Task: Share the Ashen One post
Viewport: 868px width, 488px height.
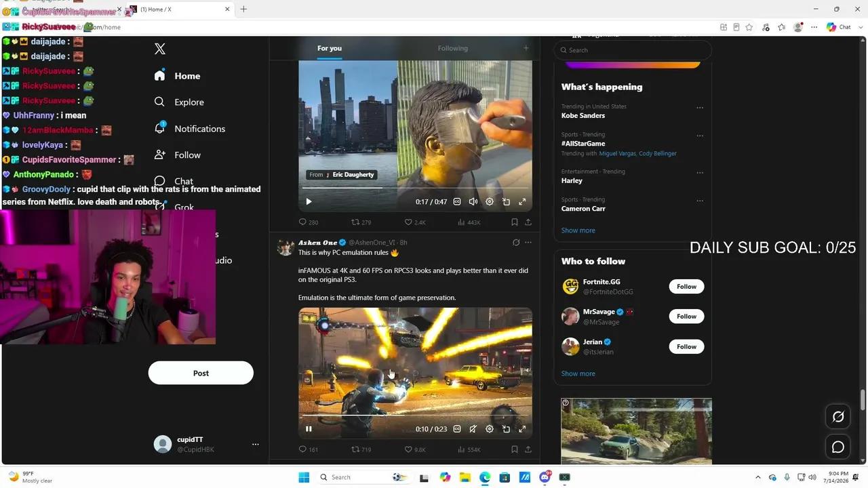Action: point(528,449)
